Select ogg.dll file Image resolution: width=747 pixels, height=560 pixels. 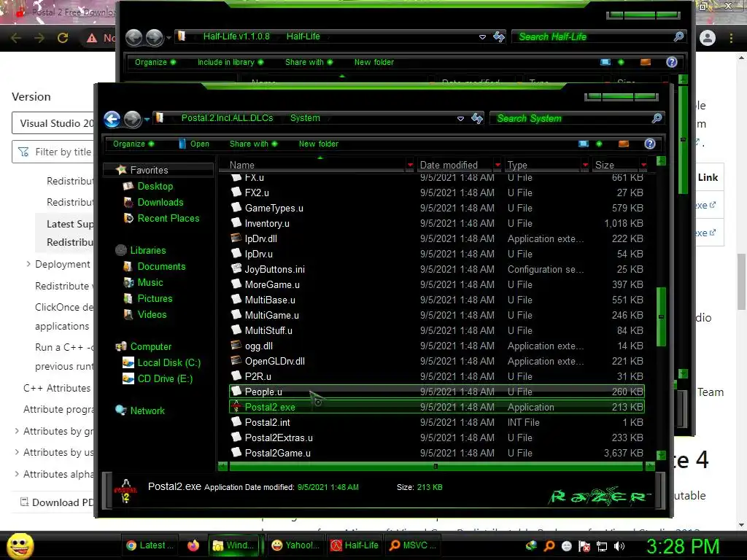[436, 346]
